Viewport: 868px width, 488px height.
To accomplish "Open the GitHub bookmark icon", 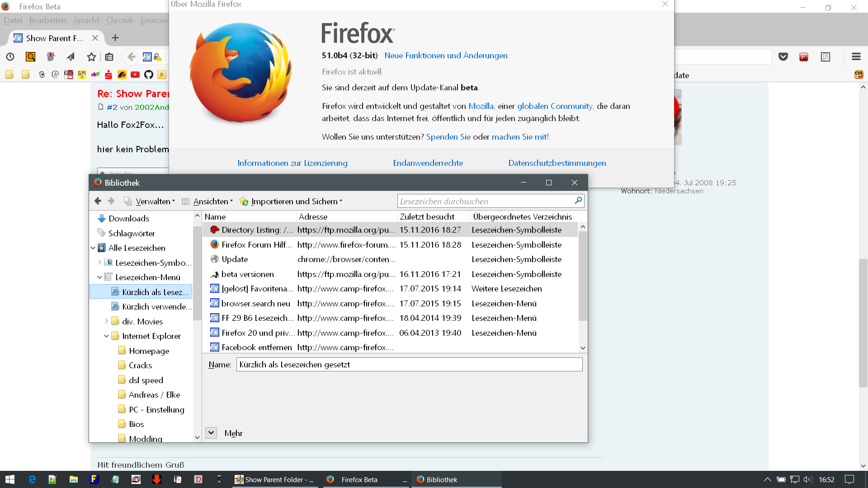I will (x=148, y=75).
